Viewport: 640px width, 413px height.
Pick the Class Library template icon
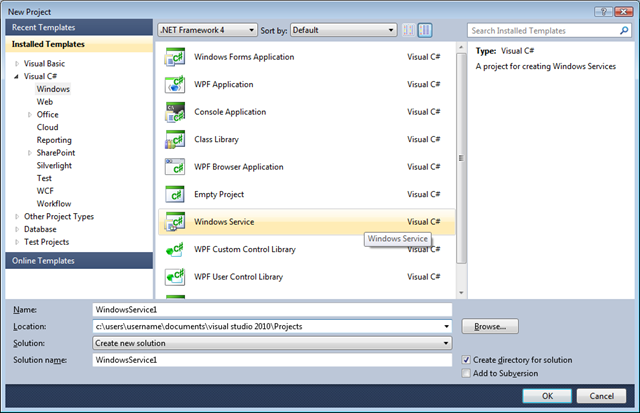175,140
